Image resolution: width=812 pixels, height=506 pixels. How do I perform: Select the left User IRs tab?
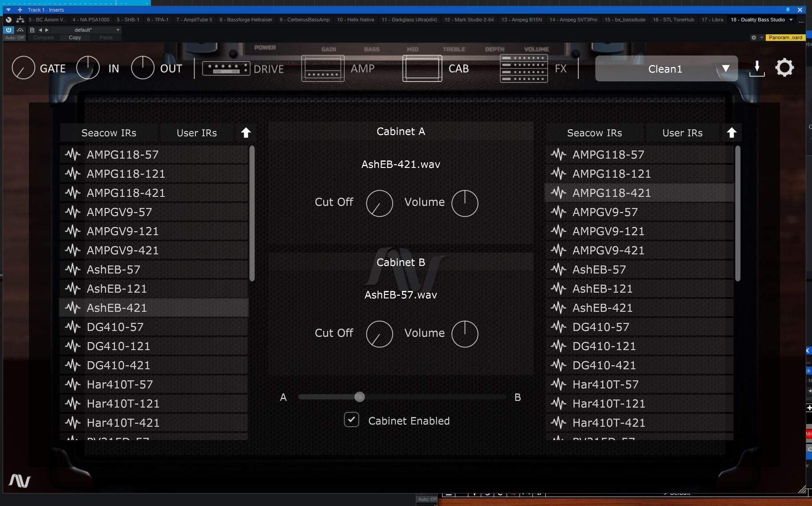point(197,133)
